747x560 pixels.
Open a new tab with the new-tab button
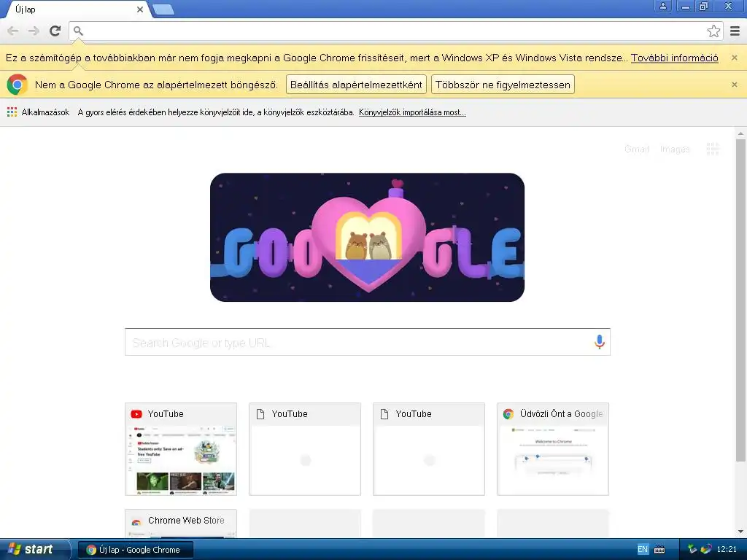coord(163,9)
